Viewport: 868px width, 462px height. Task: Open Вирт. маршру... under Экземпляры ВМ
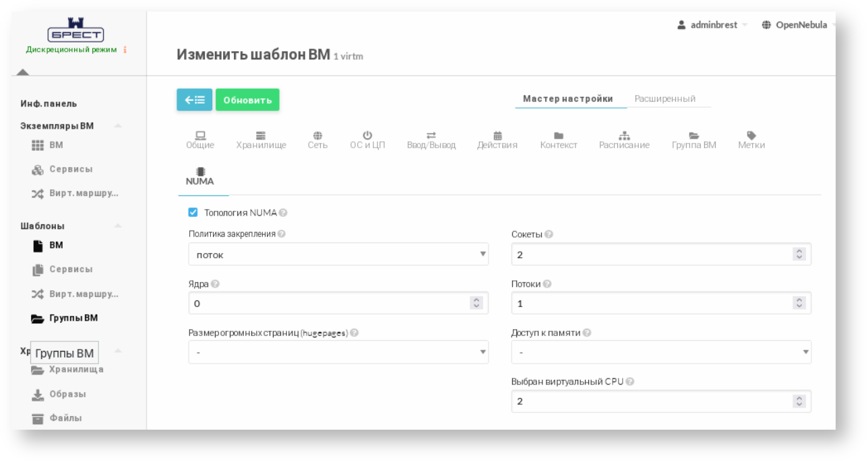[x=75, y=194]
